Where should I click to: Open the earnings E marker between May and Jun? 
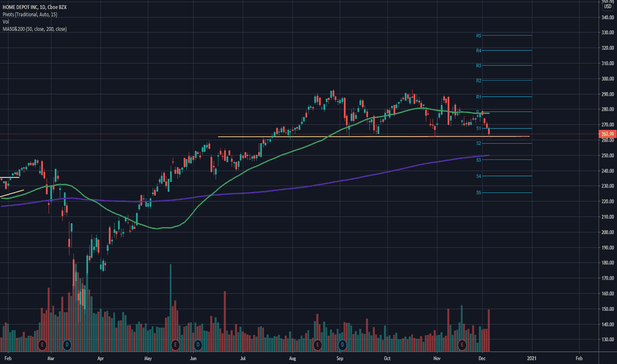click(x=175, y=345)
